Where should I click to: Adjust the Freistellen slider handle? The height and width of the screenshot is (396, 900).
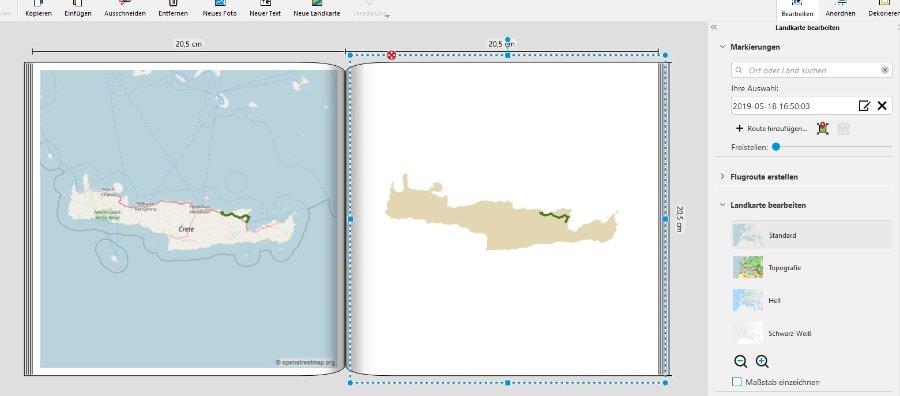click(776, 147)
